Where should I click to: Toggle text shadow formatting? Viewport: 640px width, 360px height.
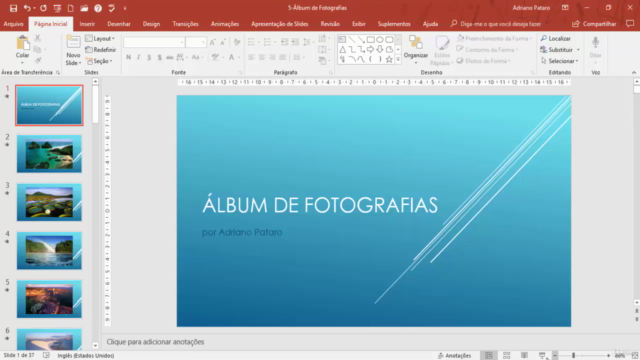pyautogui.click(x=160, y=58)
